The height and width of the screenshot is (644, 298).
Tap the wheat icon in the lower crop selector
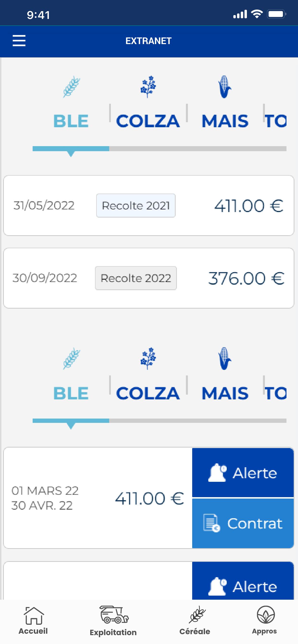tap(71, 358)
